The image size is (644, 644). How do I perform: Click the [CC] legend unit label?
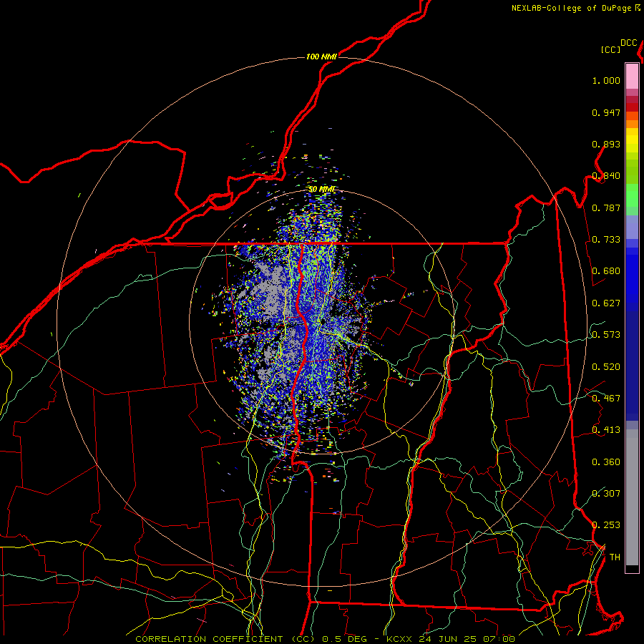tap(611, 49)
